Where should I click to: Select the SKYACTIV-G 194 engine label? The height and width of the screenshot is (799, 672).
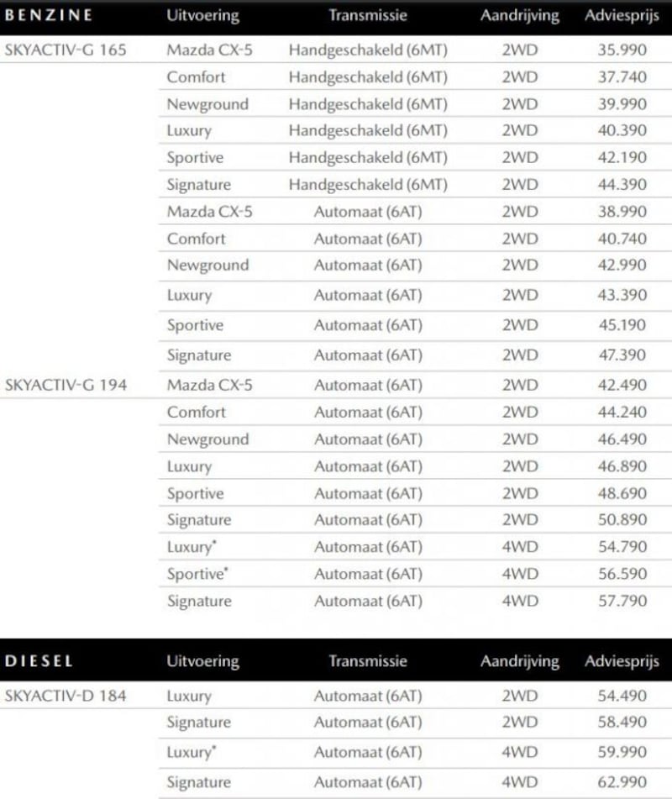click(x=66, y=386)
